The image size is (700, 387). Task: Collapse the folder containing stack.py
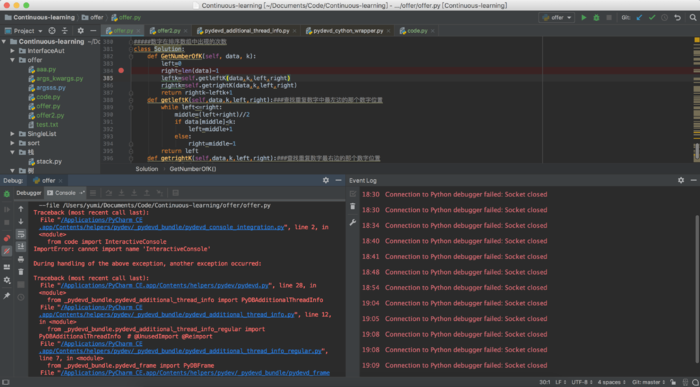pos(12,152)
